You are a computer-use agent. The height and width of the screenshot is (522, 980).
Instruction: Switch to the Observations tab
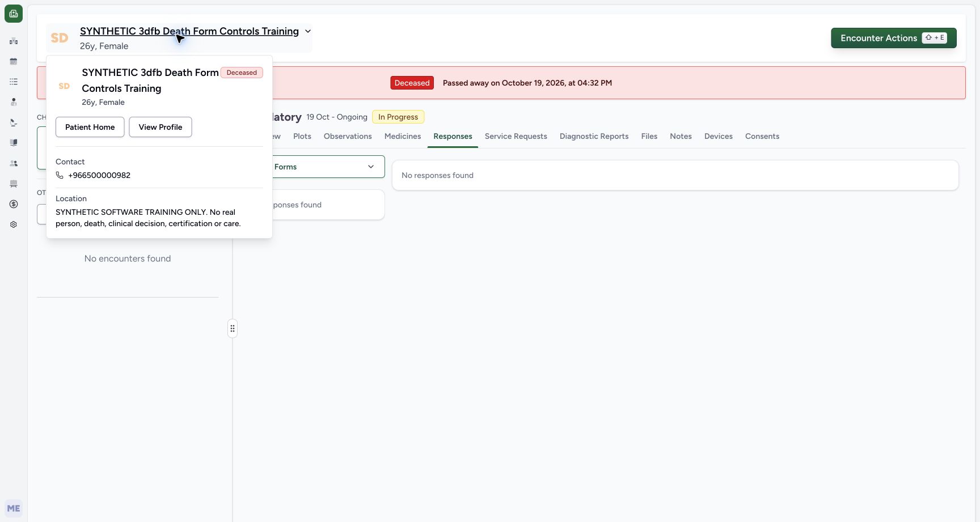(x=348, y=136)
